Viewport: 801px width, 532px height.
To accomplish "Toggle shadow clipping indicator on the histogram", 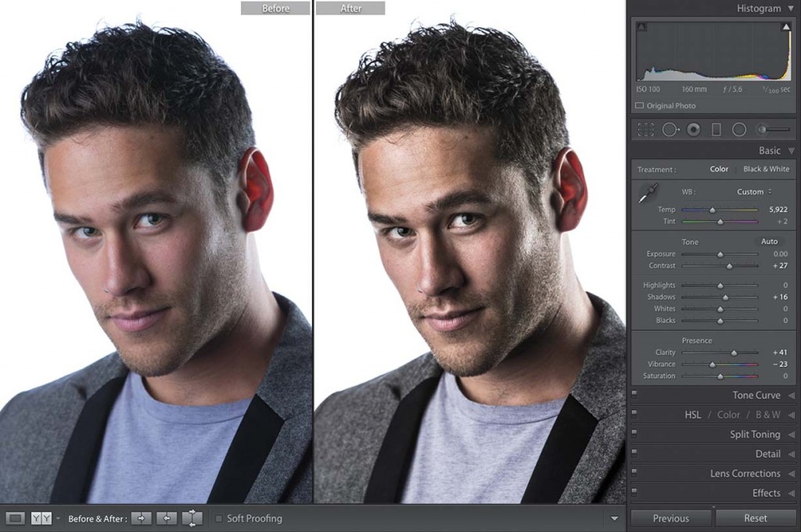I will click(643, 24).
